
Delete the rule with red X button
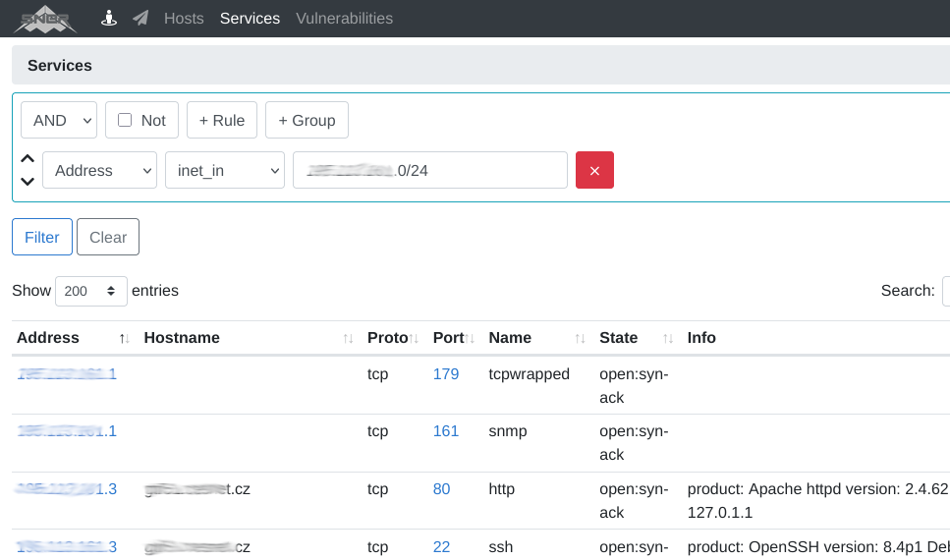[x=594, y=170]
